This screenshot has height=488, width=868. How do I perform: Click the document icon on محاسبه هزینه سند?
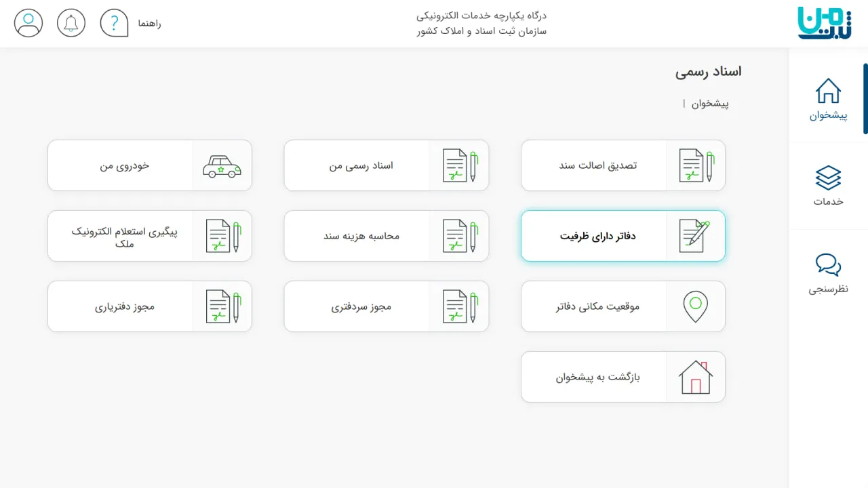(x=459, y=236)
